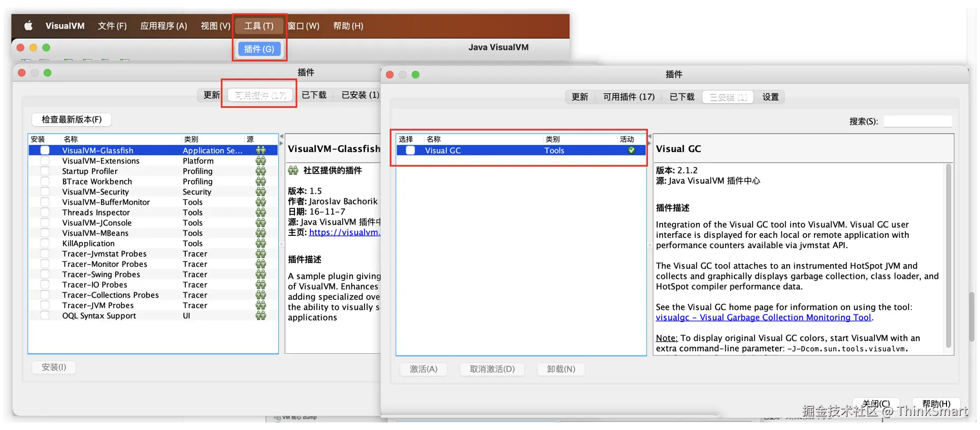Image resolution: width=980 pixels, height=430 pixels.
Task: Tick install checkbox for OQL Syntax Support
Action: (x=45, y=316)
